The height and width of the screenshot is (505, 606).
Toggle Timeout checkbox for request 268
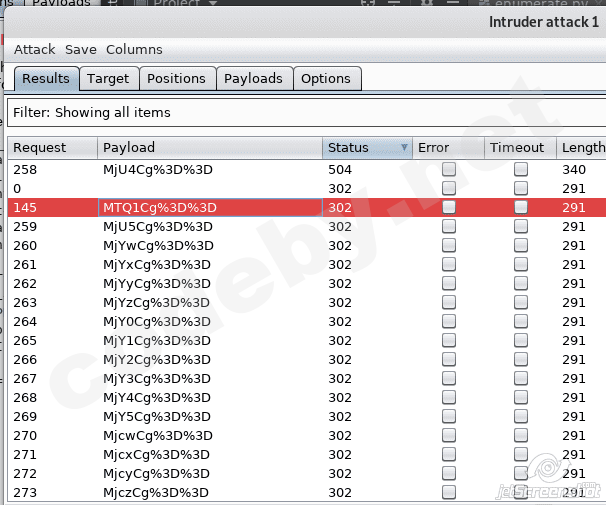pyautogui.click(x=521, y=397)
